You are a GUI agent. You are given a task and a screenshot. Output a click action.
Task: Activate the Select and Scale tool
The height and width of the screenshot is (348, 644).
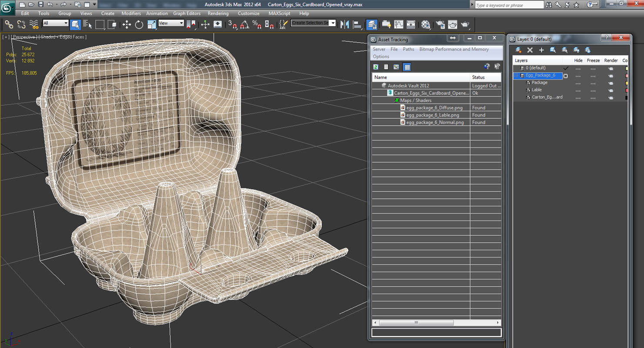coord(151,24)
